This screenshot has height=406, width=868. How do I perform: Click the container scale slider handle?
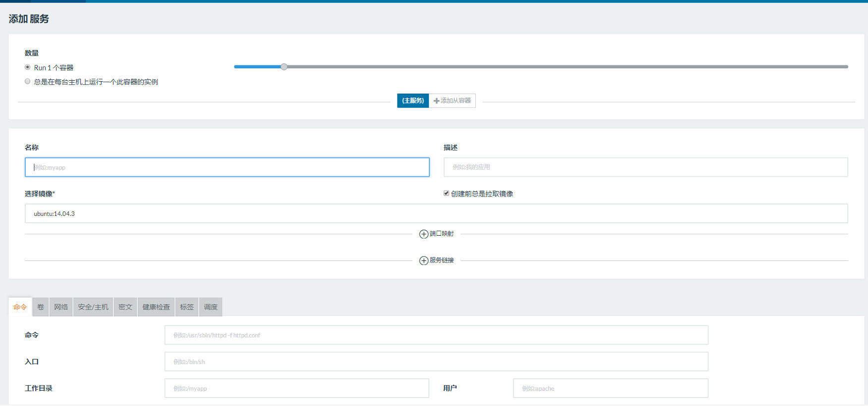click(284, 67)
